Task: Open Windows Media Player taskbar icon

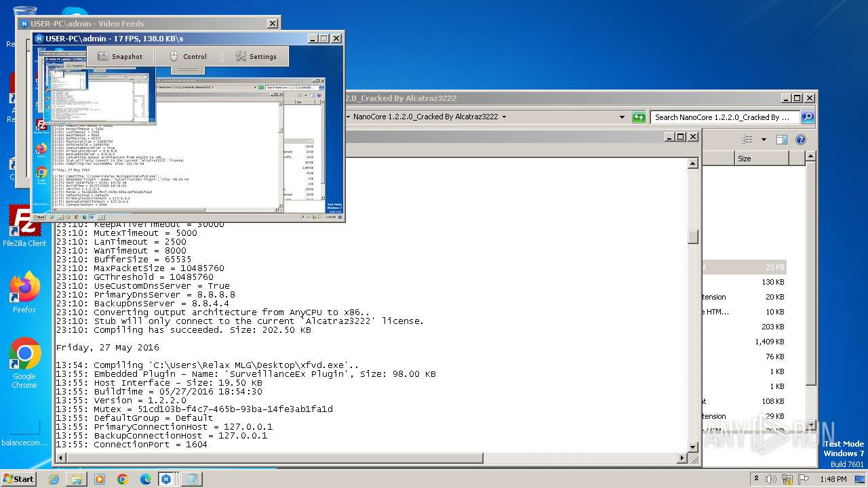Action: (x=100, y=479)
